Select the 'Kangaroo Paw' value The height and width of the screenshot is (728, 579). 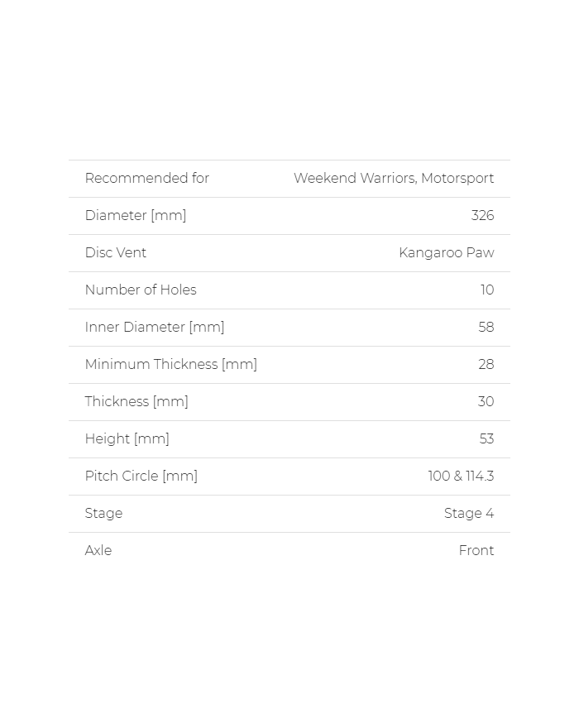(x=447, y=253)
